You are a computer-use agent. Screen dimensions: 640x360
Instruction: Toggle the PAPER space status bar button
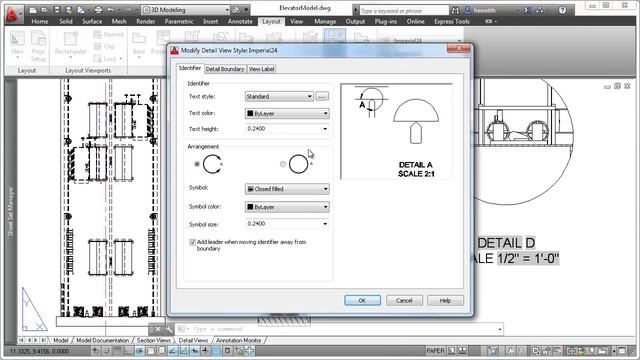[x=436, y=351]
